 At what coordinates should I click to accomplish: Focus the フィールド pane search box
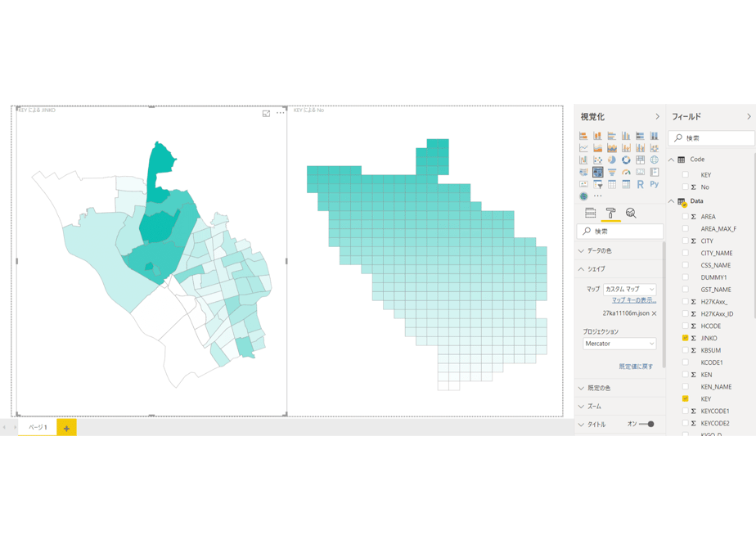[712, 138]
